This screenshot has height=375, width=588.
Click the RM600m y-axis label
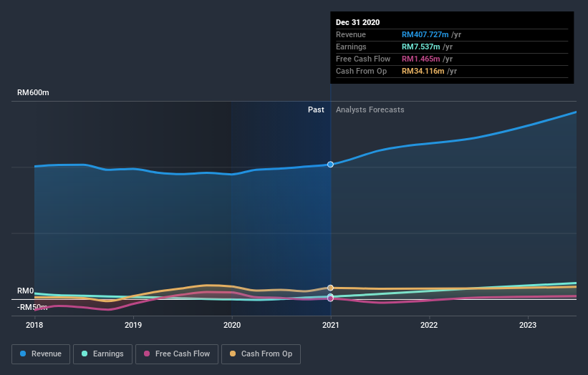(33, 92)
